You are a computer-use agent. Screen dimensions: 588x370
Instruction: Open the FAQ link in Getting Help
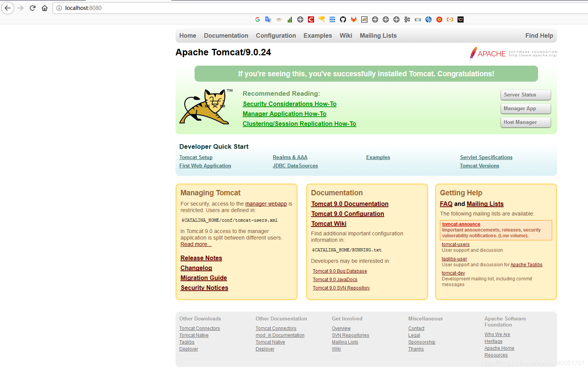(446, 204)
